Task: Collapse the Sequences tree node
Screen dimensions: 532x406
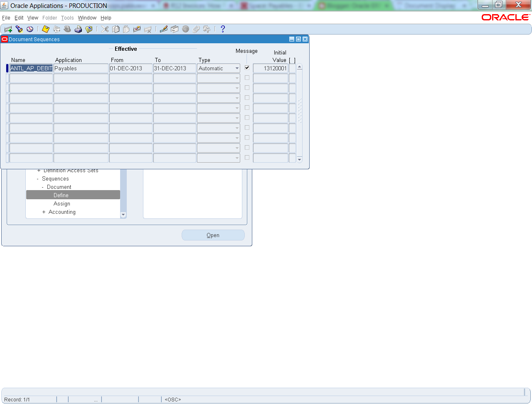Action: [x=38, y=179]
